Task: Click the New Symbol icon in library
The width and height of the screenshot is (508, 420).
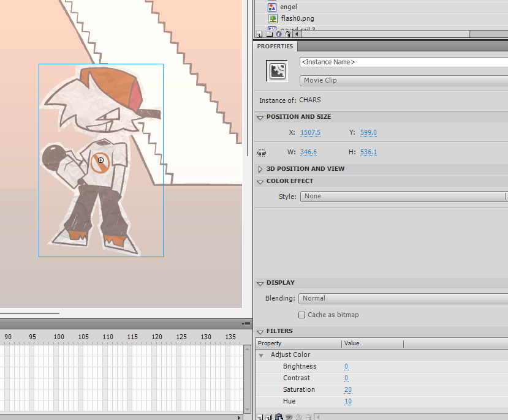Action: pos(259,34)
